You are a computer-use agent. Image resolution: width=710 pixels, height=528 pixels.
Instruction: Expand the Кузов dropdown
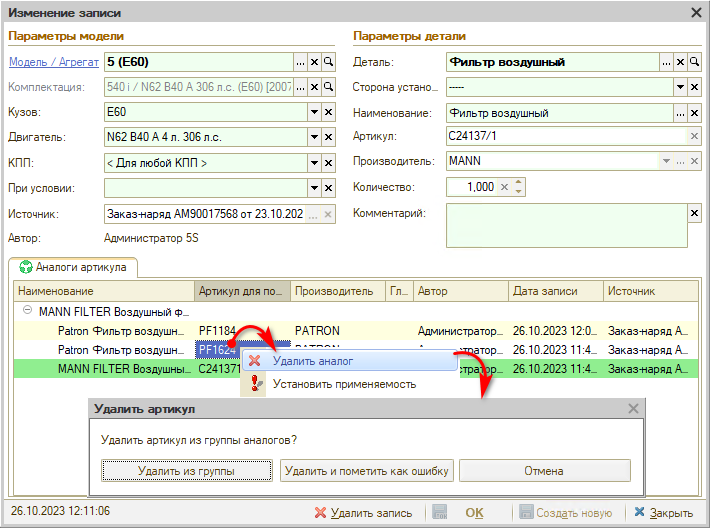click(314, 112)
